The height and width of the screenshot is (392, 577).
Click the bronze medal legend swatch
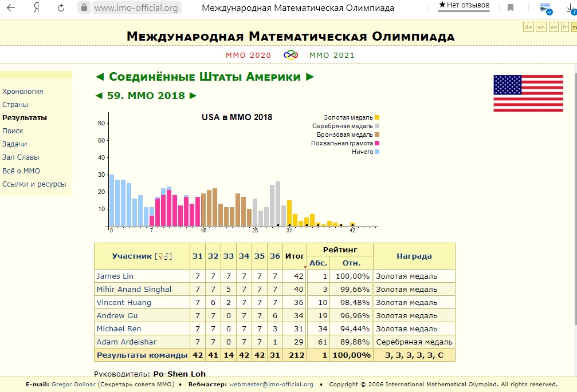pos(377,134)
